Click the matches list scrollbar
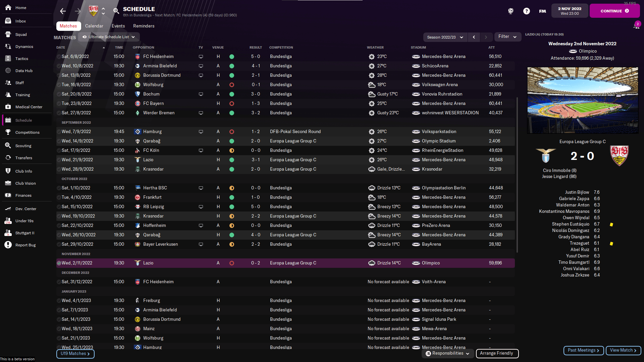644x362 pixels. [x=517, y=174]
